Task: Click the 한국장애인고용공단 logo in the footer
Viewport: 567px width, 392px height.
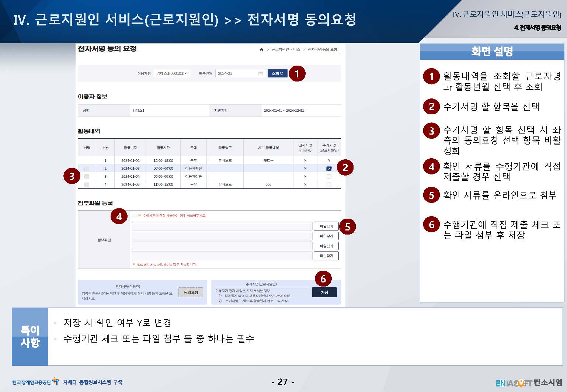Action: tap(35, 382)
